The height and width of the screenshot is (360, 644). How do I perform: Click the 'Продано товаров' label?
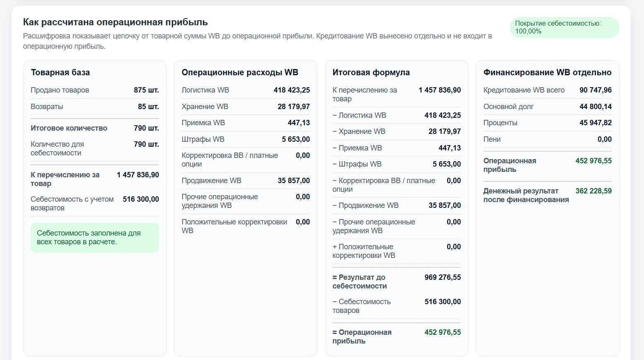[x=60, y=90]
